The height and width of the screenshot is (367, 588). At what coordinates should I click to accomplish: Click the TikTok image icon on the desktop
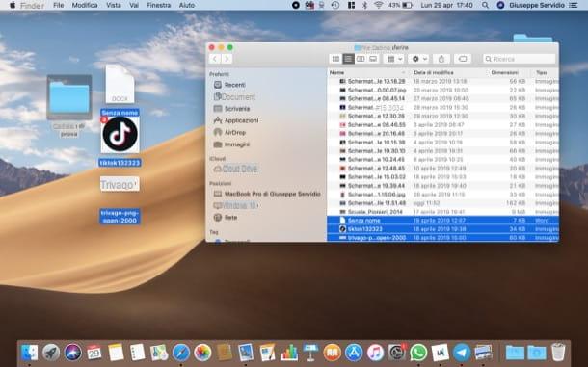tap(120, 134)
